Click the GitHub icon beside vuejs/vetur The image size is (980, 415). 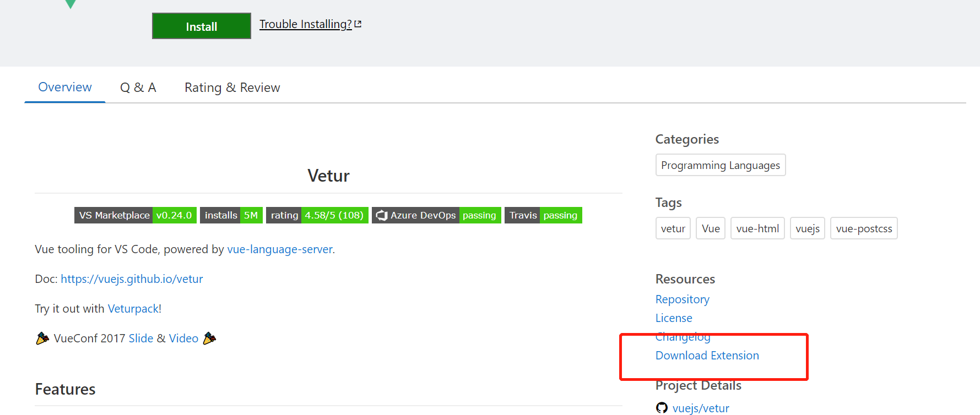click(x=662, y=408)
